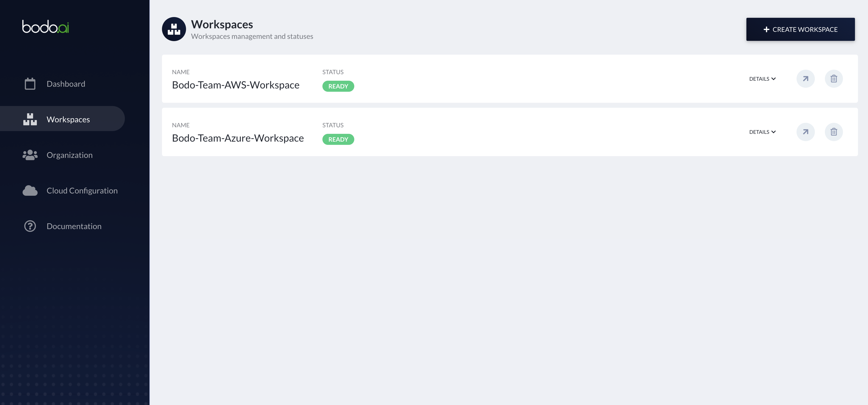
Task: Toggle READY status on AWS Workspace
Action: pyautogui.click(x=338, y=86)
